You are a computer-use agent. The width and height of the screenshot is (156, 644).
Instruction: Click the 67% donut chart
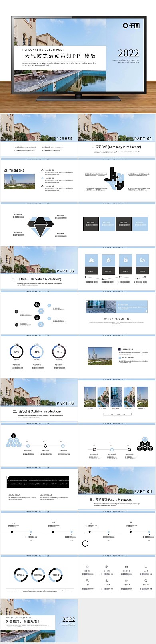[x=17, y=352]
